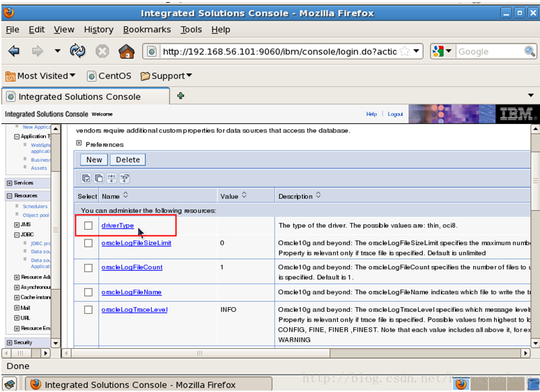The height and width of the screenshot is (392, 540).
Task: Expand the Services navigation section
Action: pos(10,183)
